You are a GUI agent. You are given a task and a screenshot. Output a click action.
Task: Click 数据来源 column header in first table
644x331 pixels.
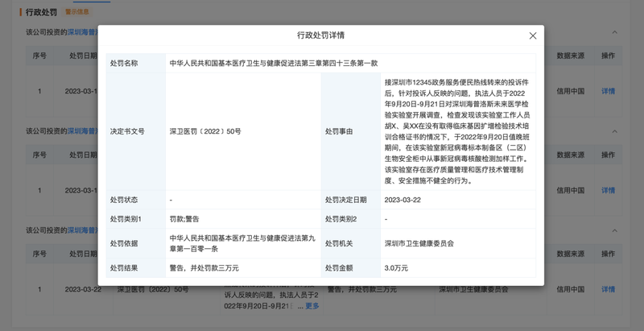(x=571, y=56)
